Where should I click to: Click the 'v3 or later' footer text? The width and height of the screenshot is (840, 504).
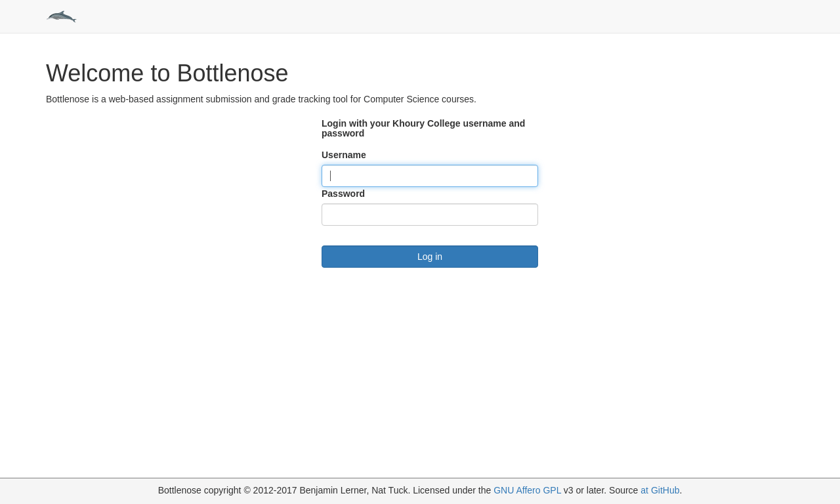[x=584, y=490]
